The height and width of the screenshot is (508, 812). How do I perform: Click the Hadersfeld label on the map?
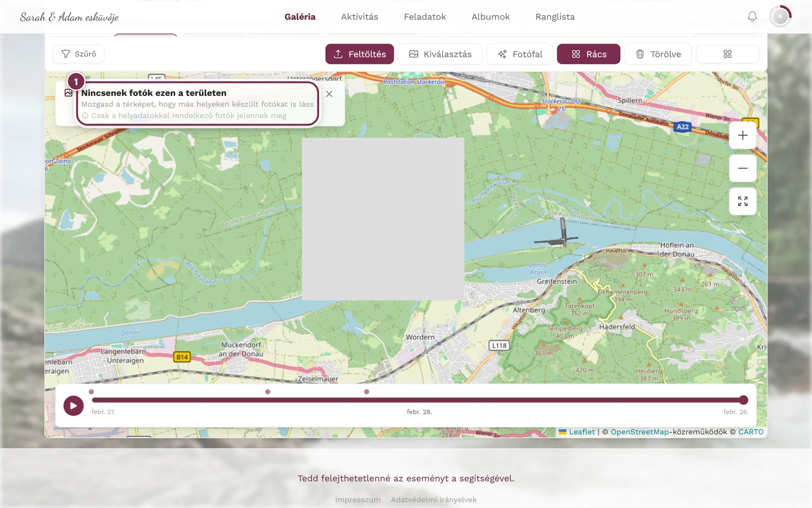617,327
